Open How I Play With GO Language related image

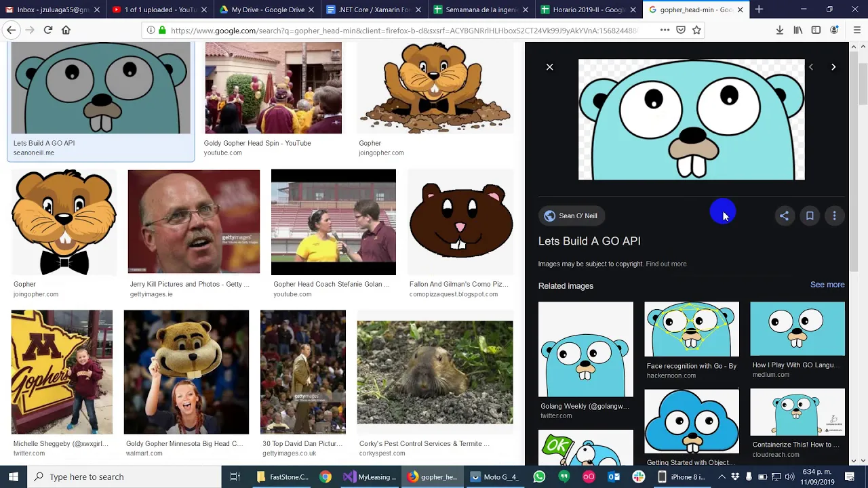[797, 329]
